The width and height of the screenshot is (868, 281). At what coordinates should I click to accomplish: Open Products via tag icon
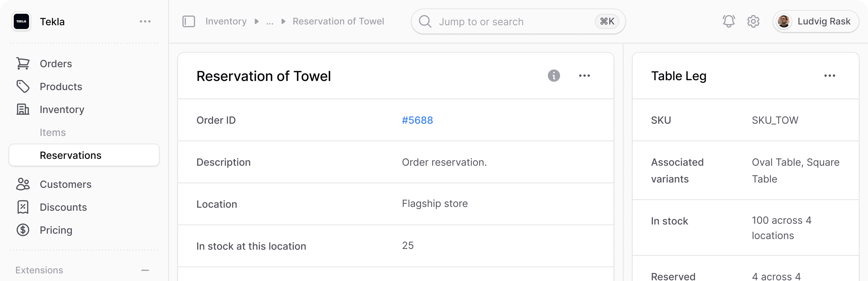23,87
